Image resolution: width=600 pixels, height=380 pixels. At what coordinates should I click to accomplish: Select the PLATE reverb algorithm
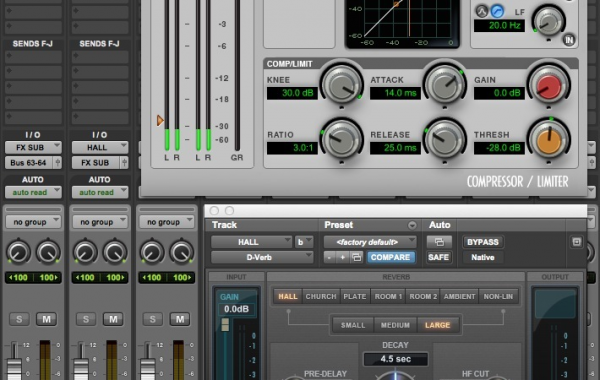click(355, 297)
